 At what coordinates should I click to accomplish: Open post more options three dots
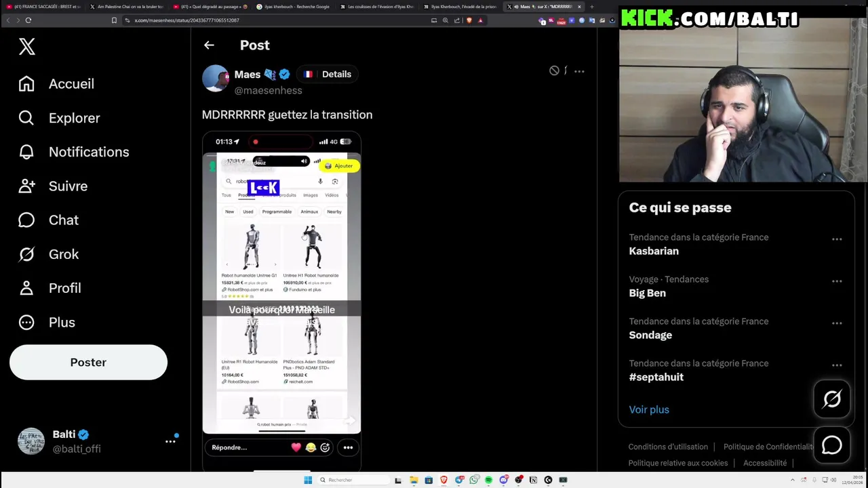coord(579,71)
